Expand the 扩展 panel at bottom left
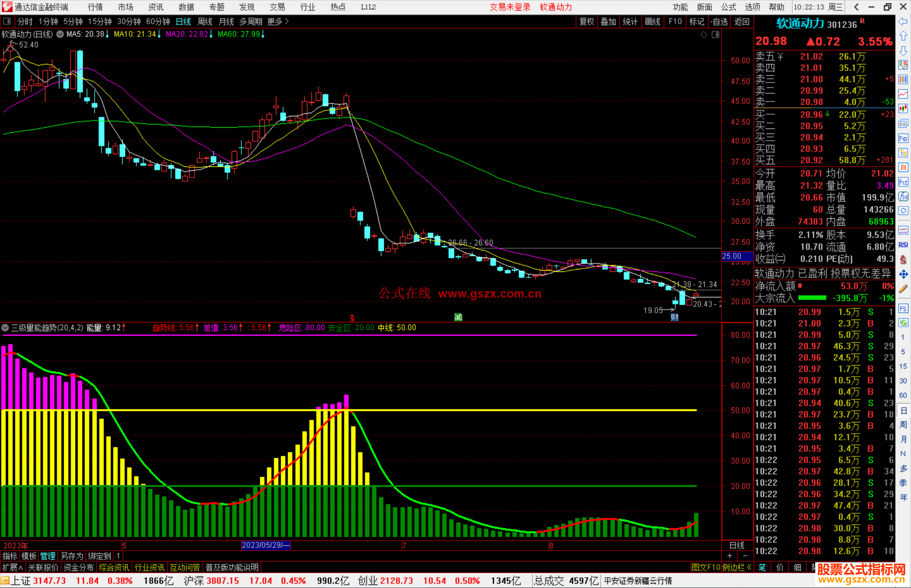The height and width of the screenshot is (588, 911). click(x=12, y=567)
